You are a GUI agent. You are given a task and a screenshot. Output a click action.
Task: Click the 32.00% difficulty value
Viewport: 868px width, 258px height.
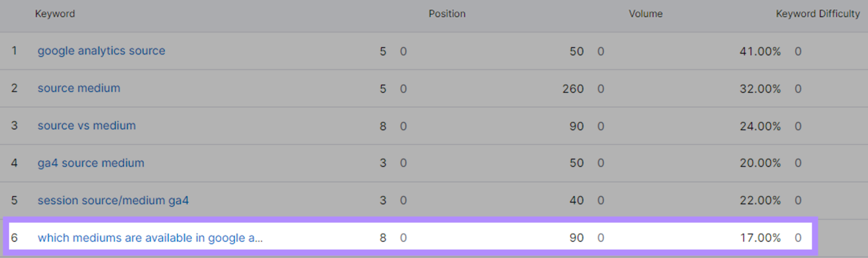pos(760,89)
